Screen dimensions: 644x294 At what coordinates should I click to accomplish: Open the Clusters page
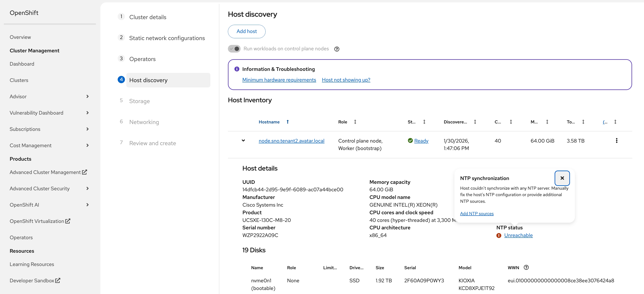tap(19, 80)
